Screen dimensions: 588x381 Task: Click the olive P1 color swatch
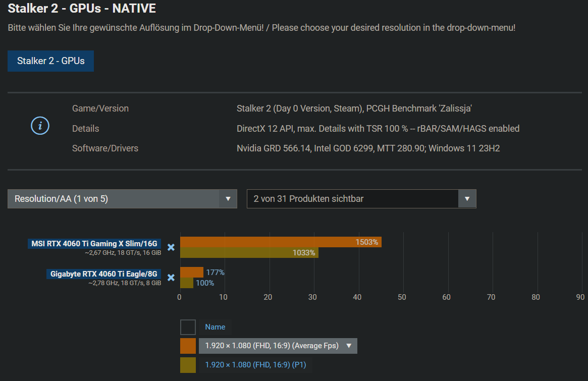click(188, 365)
